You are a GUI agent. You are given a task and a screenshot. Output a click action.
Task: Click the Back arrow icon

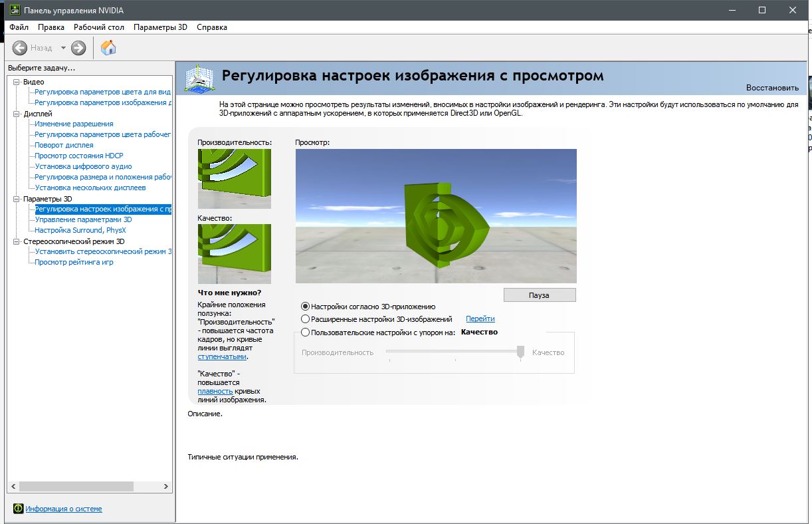pyautogui.click(x=19, y=48)
